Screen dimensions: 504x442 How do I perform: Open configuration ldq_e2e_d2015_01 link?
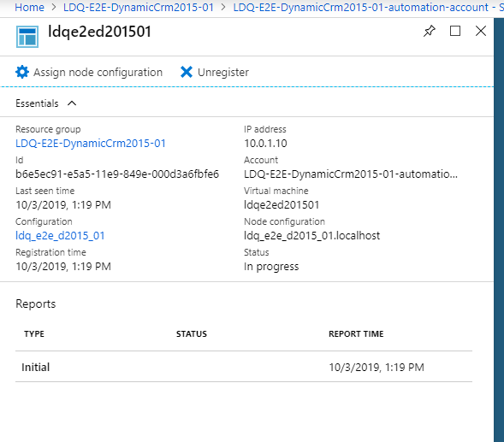pos(60,235)
